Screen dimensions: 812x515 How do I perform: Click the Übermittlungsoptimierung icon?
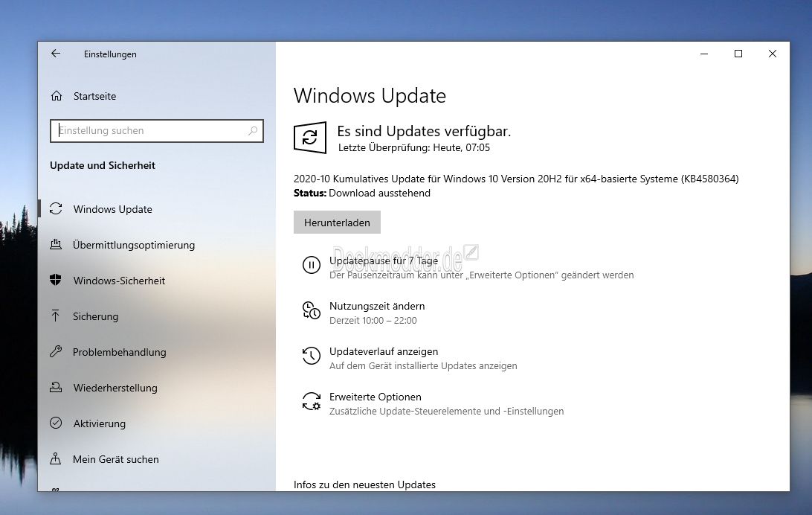[56, 245]
